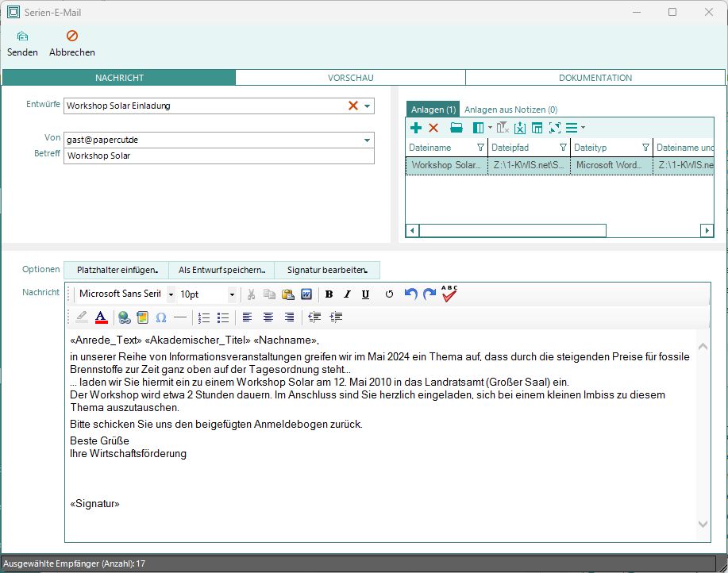Open filter for Dateiname column
Image resolution: width=728 pixels, height=573 pixels.
[x=480, y=148]
